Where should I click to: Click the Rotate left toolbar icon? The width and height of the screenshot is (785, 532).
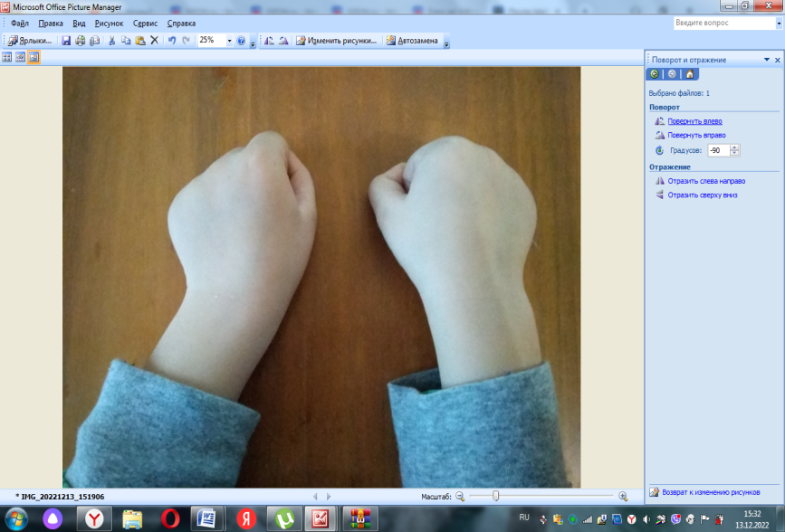click(x=269, y=41)
